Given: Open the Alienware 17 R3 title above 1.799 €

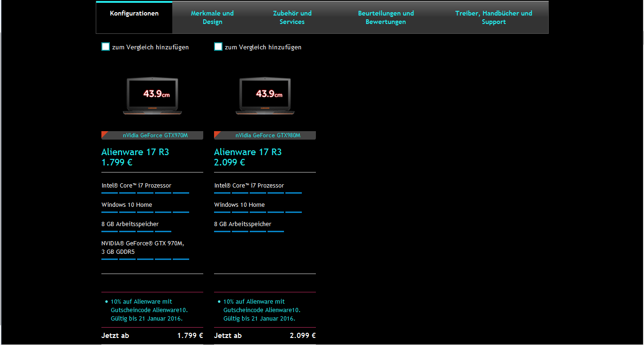Looking at the screenshot, I should [135, 152].
